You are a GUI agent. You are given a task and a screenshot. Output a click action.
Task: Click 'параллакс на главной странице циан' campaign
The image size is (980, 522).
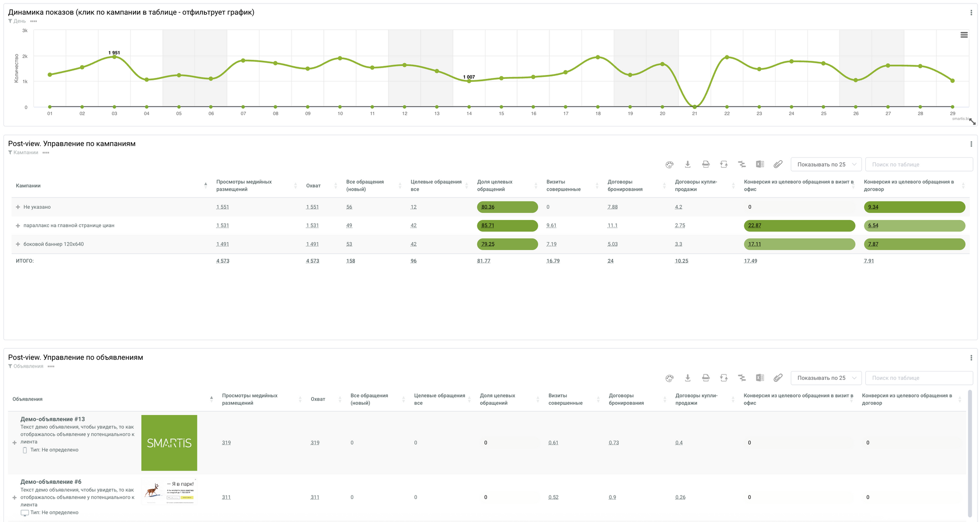69,225
